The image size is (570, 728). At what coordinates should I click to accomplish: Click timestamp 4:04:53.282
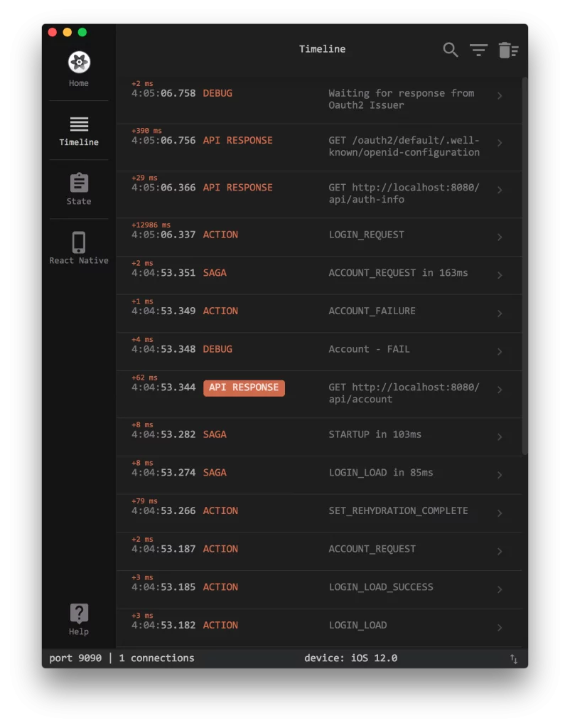tap(163, 434)
